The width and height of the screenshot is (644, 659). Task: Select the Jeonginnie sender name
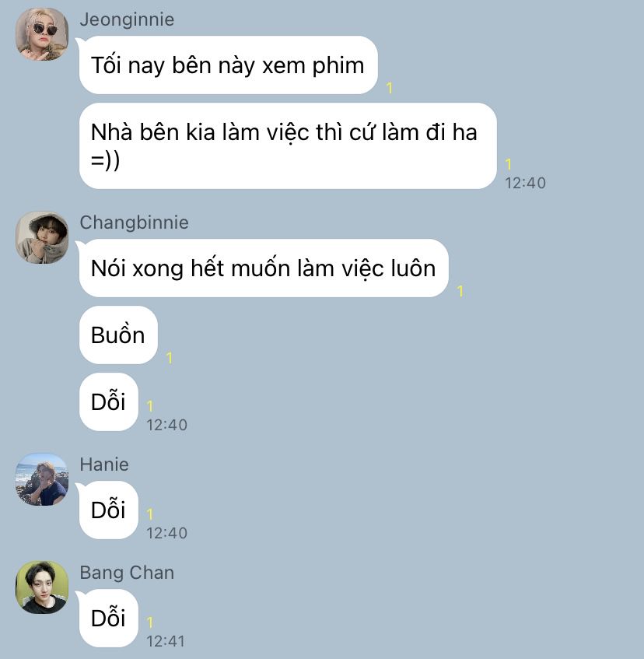(127, 19)
